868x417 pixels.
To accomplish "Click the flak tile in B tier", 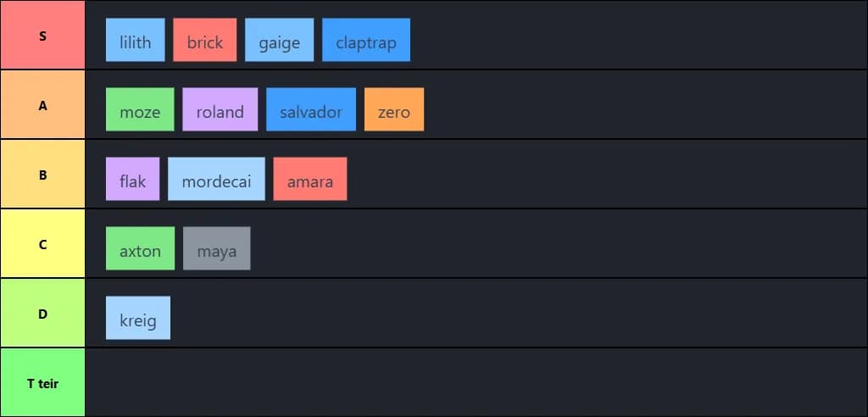I will click(133, 179).
